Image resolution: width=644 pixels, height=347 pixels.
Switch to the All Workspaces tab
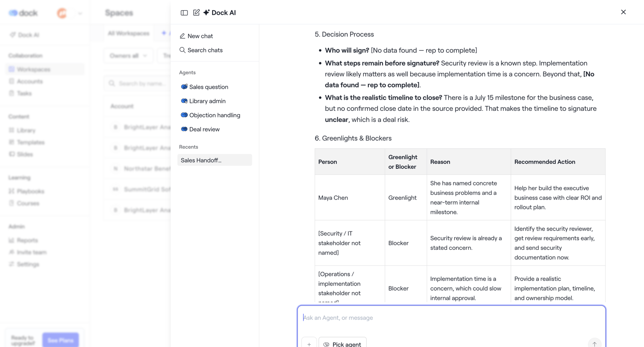click(129, 33)
